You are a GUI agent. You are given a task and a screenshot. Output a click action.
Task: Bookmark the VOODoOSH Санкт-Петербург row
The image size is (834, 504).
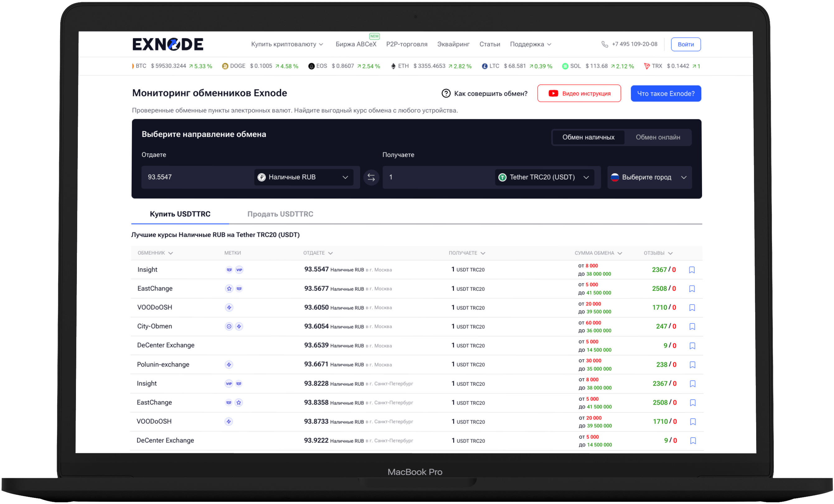coord(693,422)
